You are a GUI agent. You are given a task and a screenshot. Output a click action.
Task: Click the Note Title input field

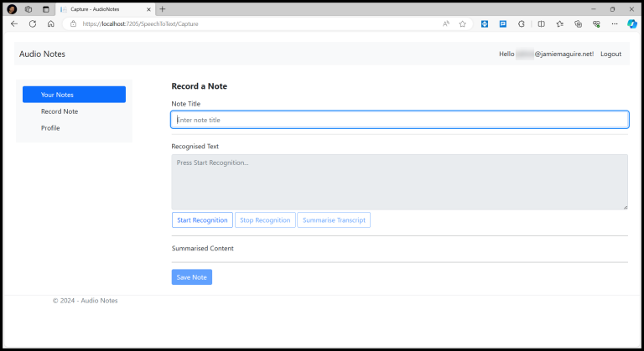click(x=400, y=120)
